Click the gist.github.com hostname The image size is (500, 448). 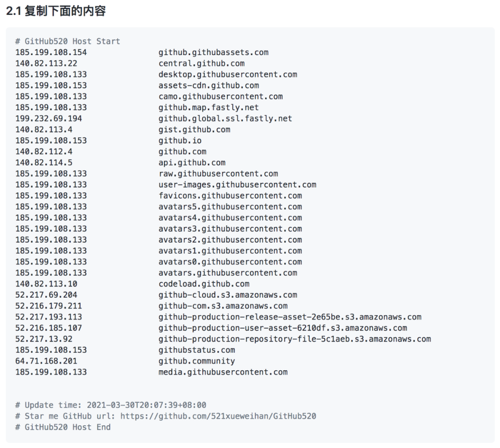pos(194,130)
